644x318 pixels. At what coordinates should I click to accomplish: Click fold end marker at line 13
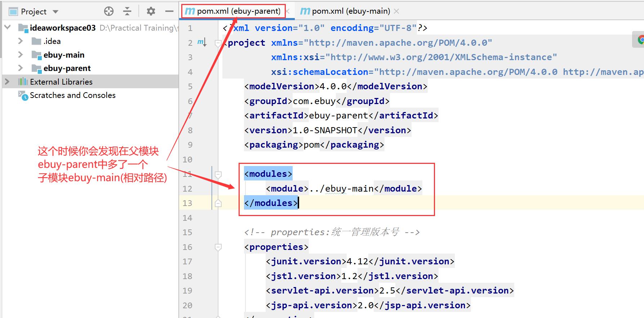click(x=218, y=203)
